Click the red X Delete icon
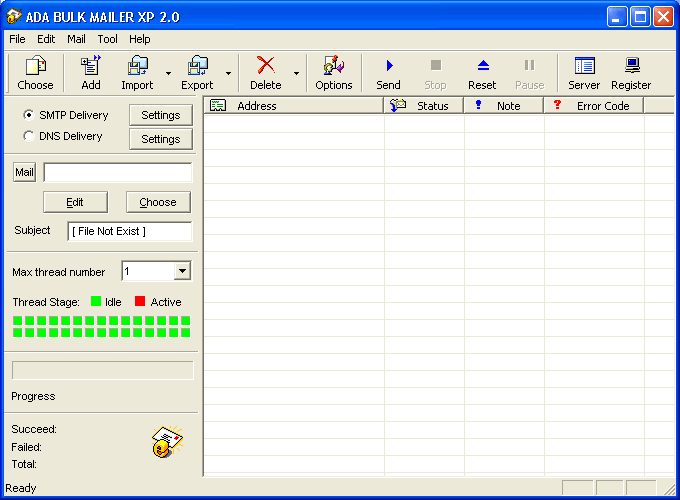Image resolution: width=680 pixels, height=500 pixels. [265, 65]
